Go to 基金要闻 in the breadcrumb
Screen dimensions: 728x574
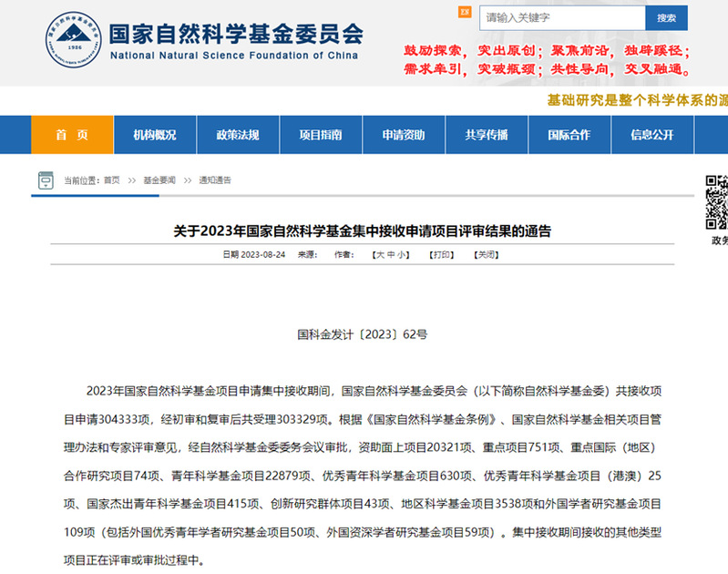tap(158, 180)
